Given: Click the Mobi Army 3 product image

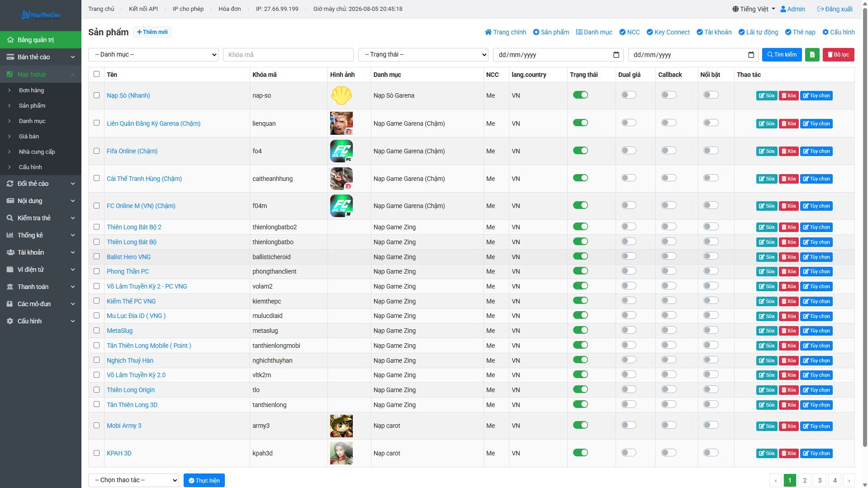Looking at the screenshot, I should 341,426.
